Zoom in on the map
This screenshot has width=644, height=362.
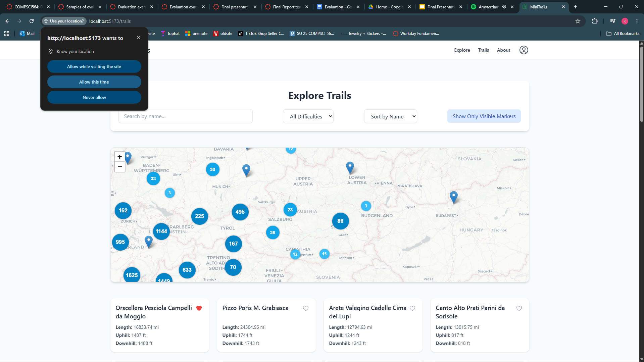[119, 157]
